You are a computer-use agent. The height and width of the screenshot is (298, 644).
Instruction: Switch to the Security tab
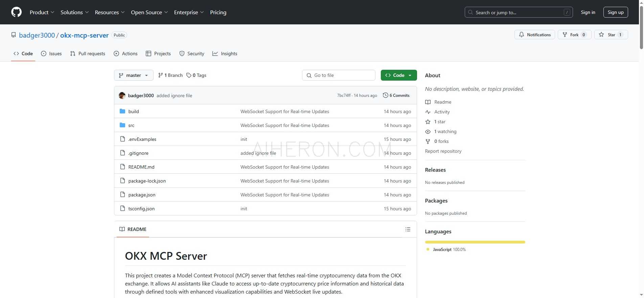point(192,54)
